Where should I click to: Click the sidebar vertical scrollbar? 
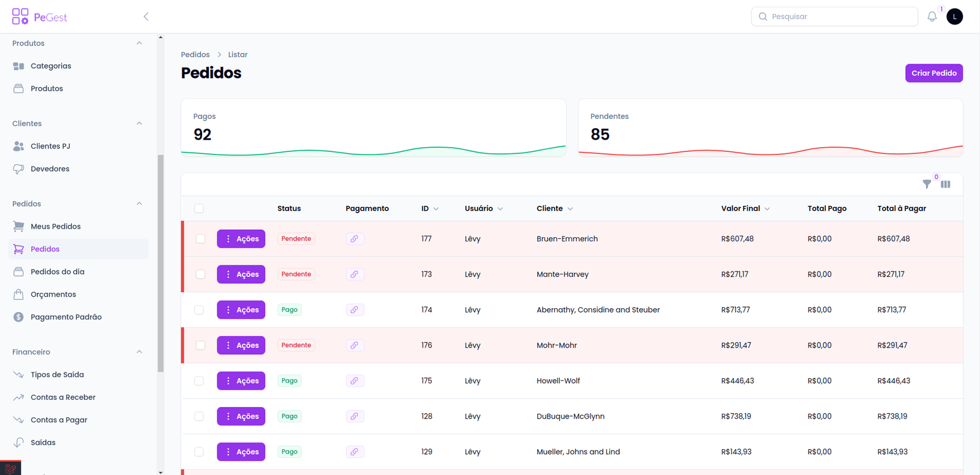click(x=160, y=264)
